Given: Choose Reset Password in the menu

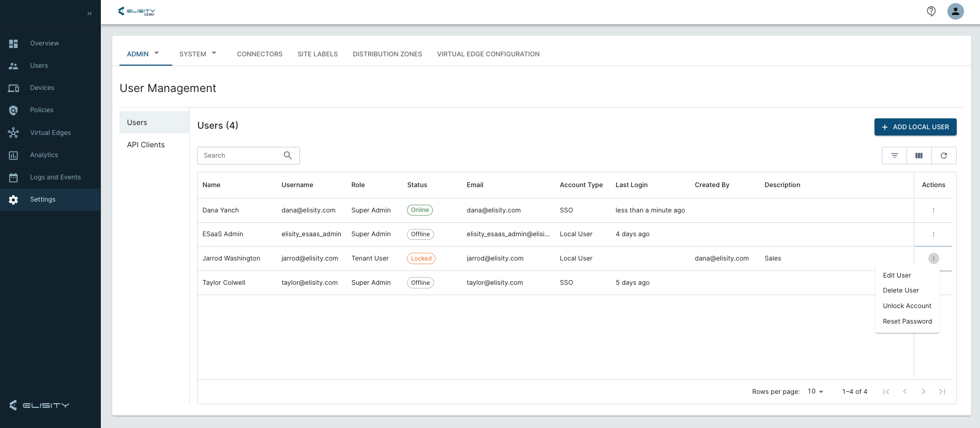Looking at the screenshot, I should (x=907, y=322).
